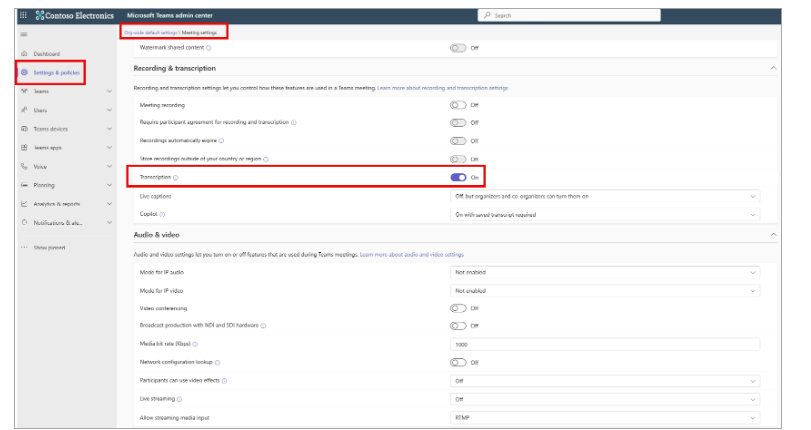The height and width of the screenshot is (430, 811).
Task: Open Learn more about audio and video link
Action: [x=412, y=255]
